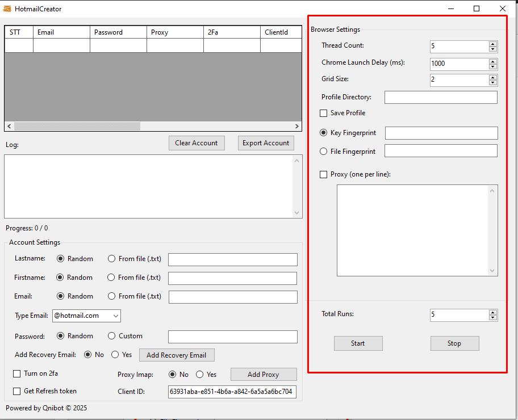Click the proxy list text area
This screenshot has height=420, width=518.
click(x=413, y=230)
